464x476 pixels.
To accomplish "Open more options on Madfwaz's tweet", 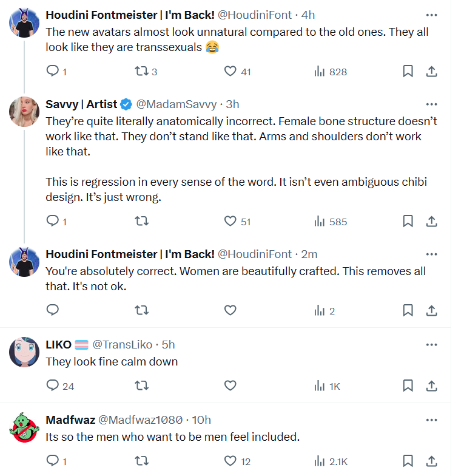I will (432, 420).
